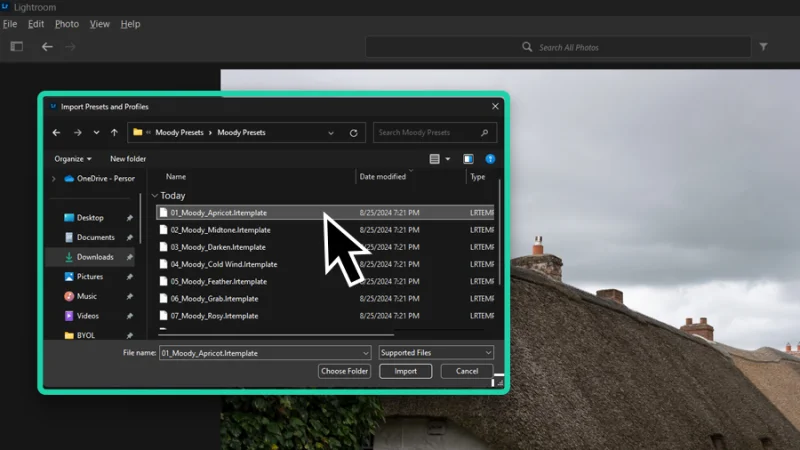Click the Lightroom forward arrow
Screen dimensions: 800x450
[70, 47]
